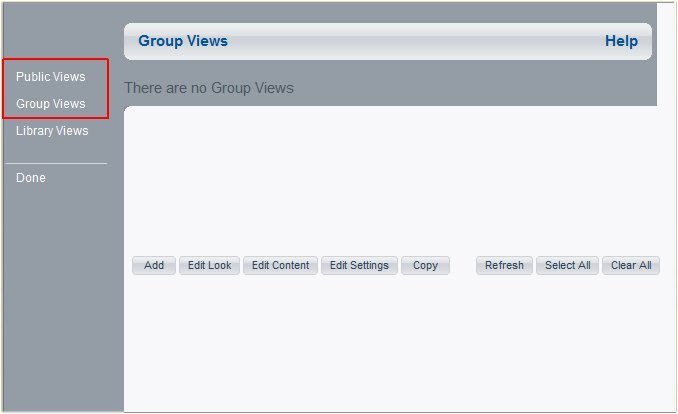Click the 'There are no Group Views' message
The height and width of the screenshot is (414, 678).
tap(209, 88)
